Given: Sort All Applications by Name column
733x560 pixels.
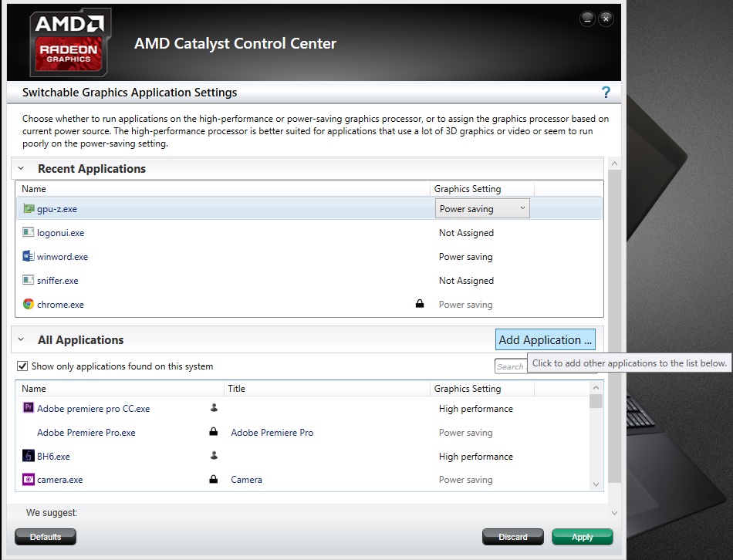Looking at the screenshot, I should pyautogui.click(x=120, y=389).
